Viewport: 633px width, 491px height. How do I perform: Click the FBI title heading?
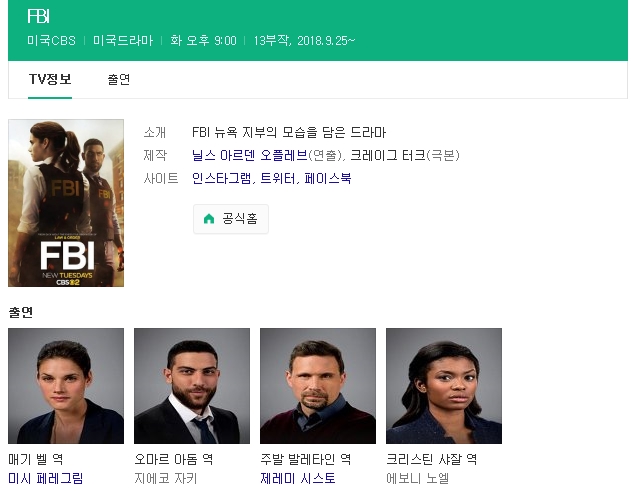pyautogui.click(x=39, y=17)
